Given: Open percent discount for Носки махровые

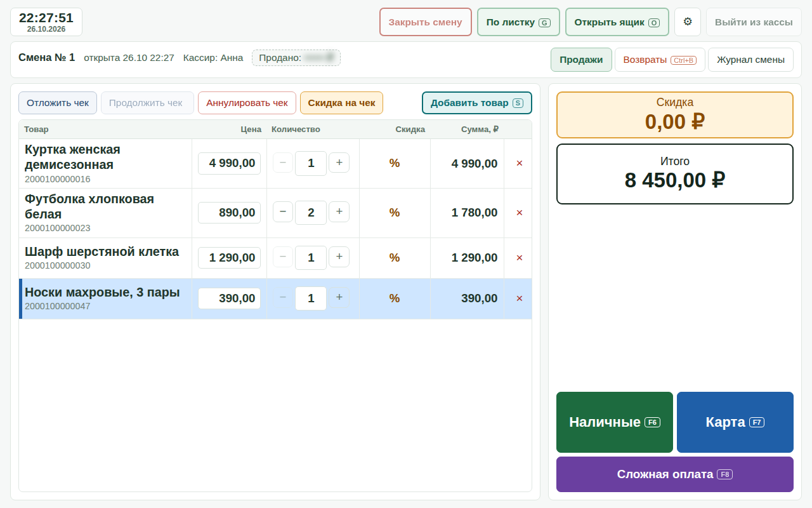Looking at the screenshot, I should click(395, 298).
